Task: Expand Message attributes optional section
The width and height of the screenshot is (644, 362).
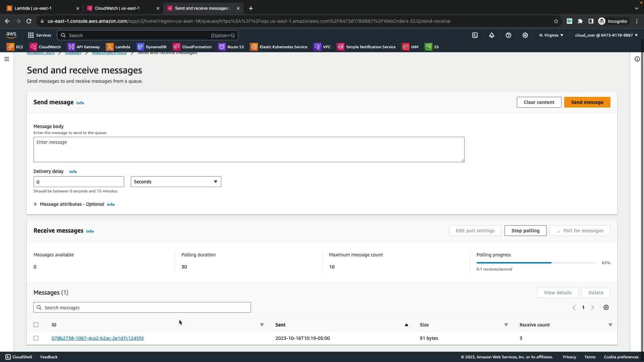Action: click(x=36, y=204)
